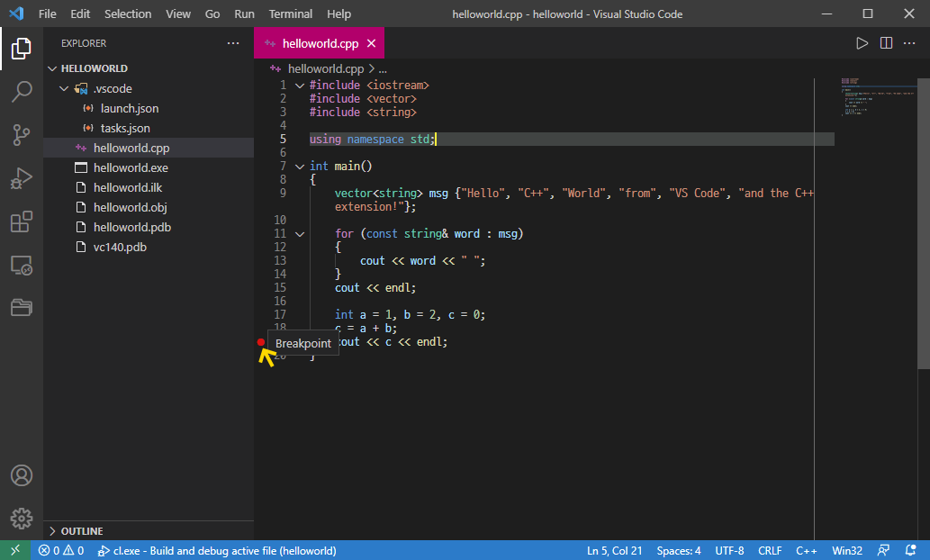The image size is (930, 560).
Task: Close the helloworld.cpp tab
Action: tap(371, 43)
